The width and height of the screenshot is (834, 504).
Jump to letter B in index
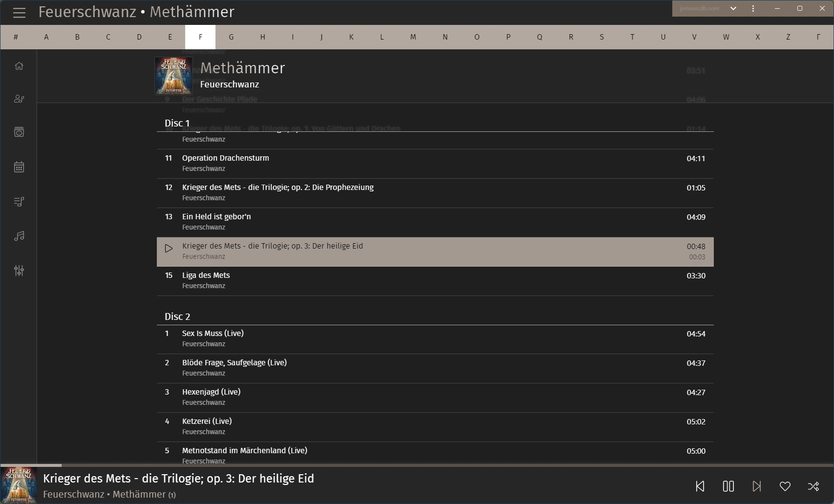[x=77, y=37]
